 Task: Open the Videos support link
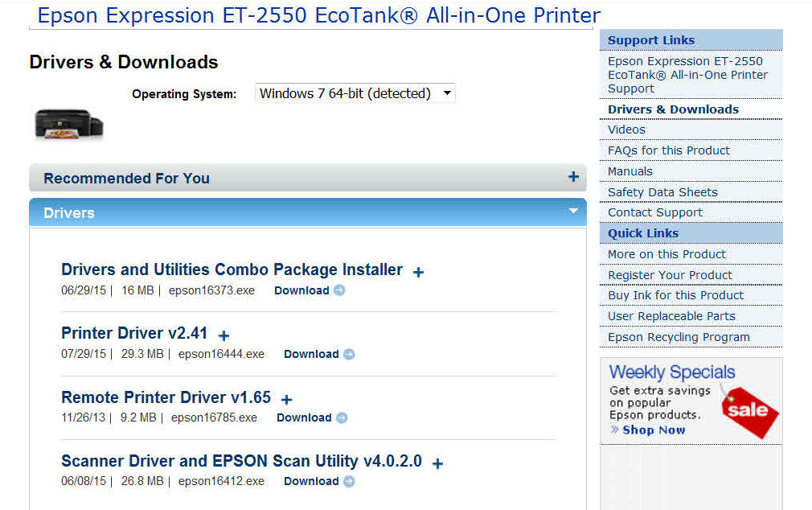click(626, 130)
